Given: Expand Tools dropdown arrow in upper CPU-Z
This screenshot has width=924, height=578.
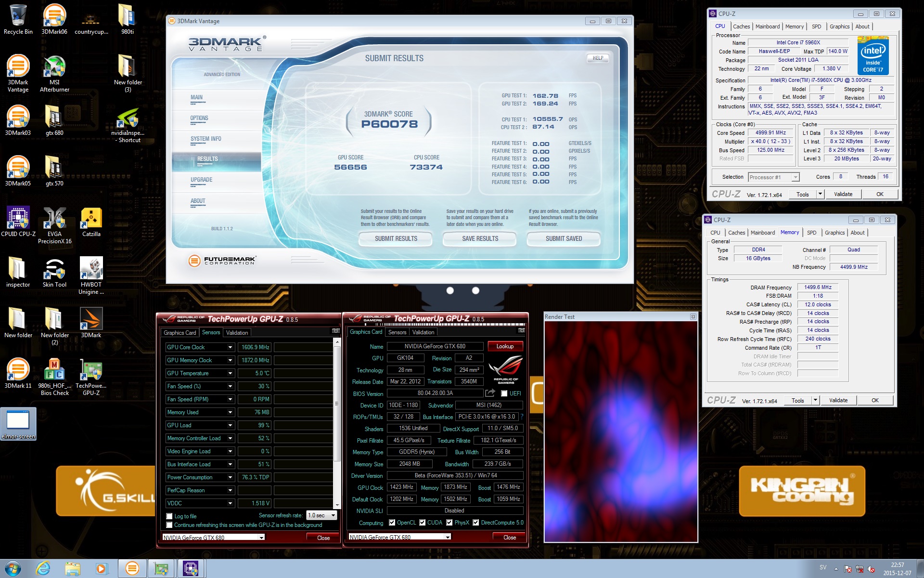Looking at the screenshot, I should tap(820, 194).
